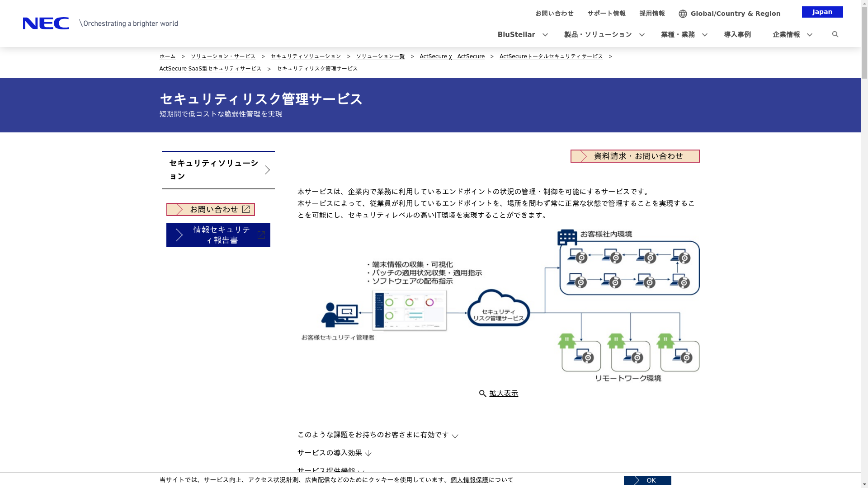The width and height of the screenshot is (868, 488).
Task: Expand the BluStellar menu chevron
Action: coord(545,35)
